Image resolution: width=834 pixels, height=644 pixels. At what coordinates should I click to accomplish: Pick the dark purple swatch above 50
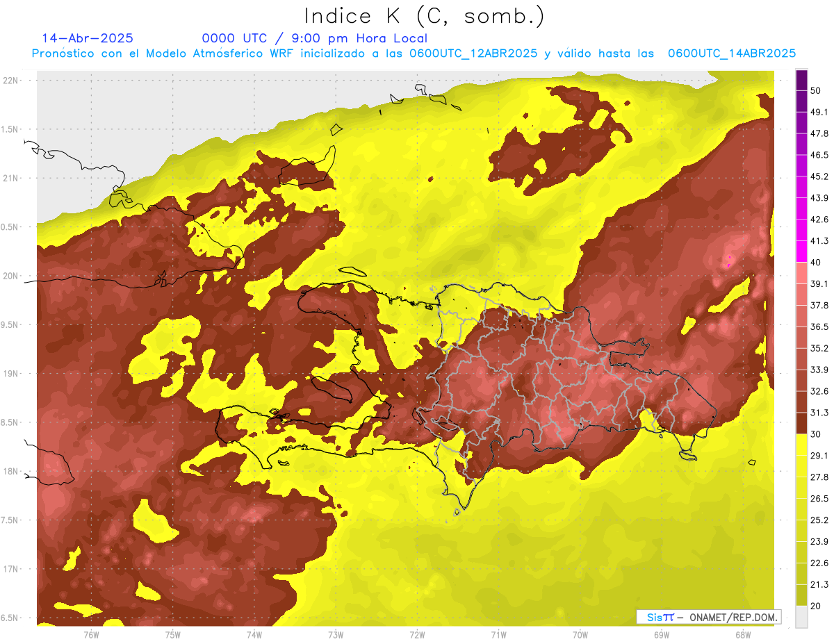pos(801,81)
